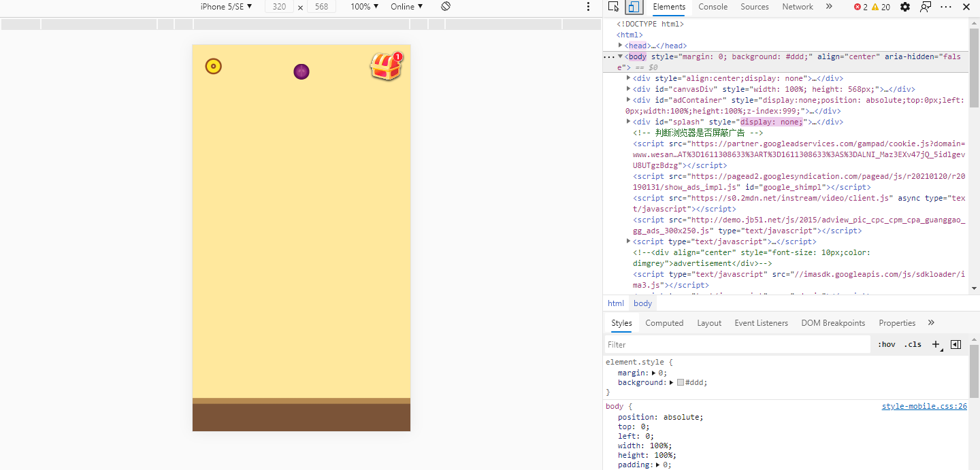Activate the inspect element picker

(x=613, y=7)
